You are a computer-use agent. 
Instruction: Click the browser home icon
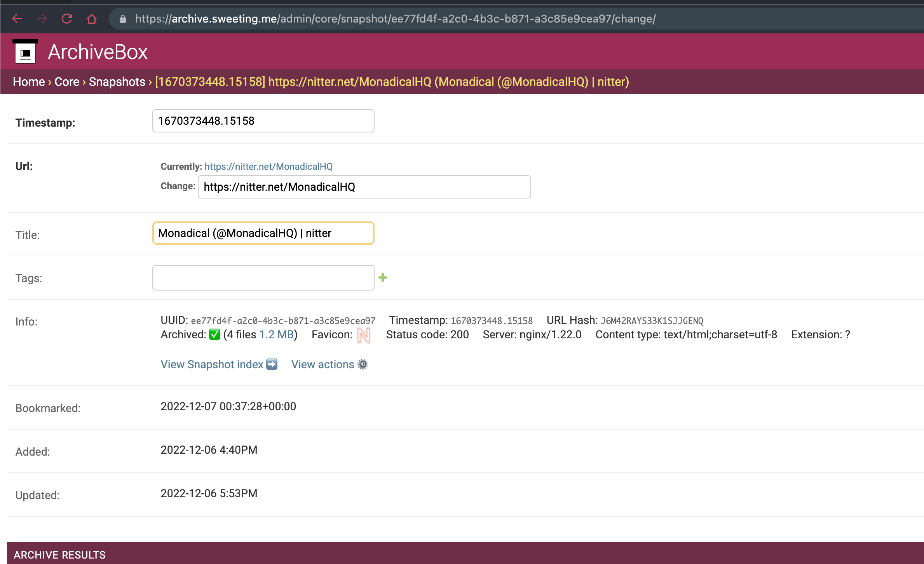click(92, 19)
